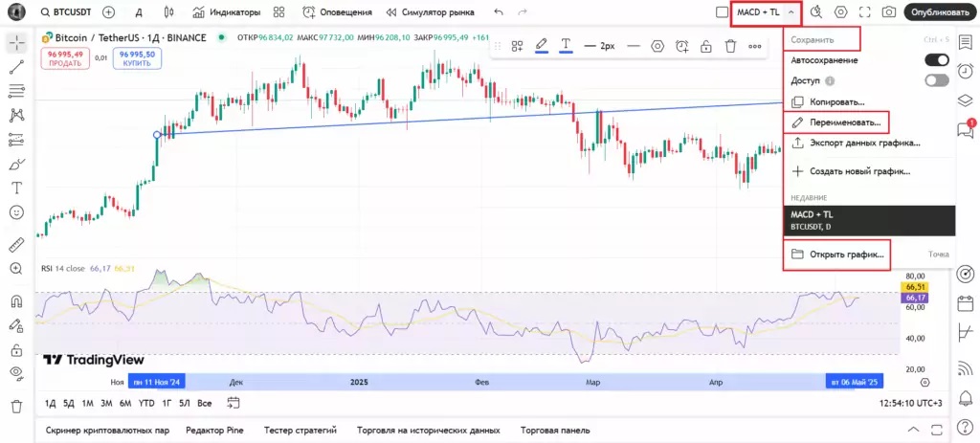Take a chart snapshot with camera icon

tap(888, 11)
